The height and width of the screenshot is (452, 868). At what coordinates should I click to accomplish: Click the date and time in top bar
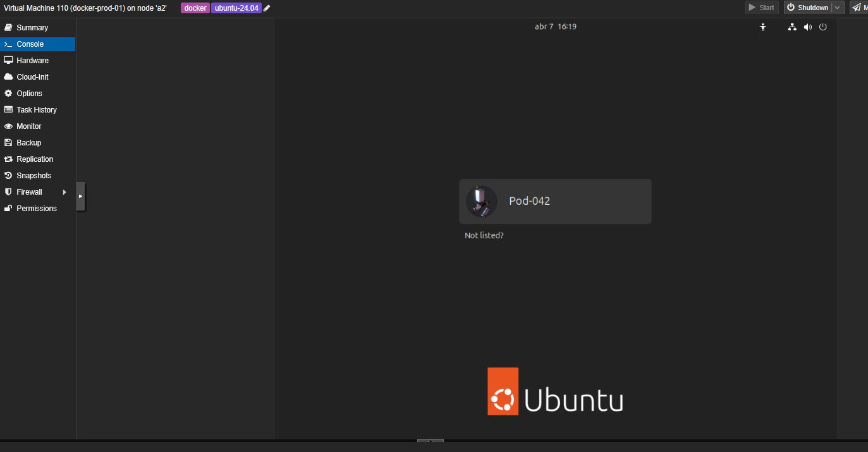555,27
